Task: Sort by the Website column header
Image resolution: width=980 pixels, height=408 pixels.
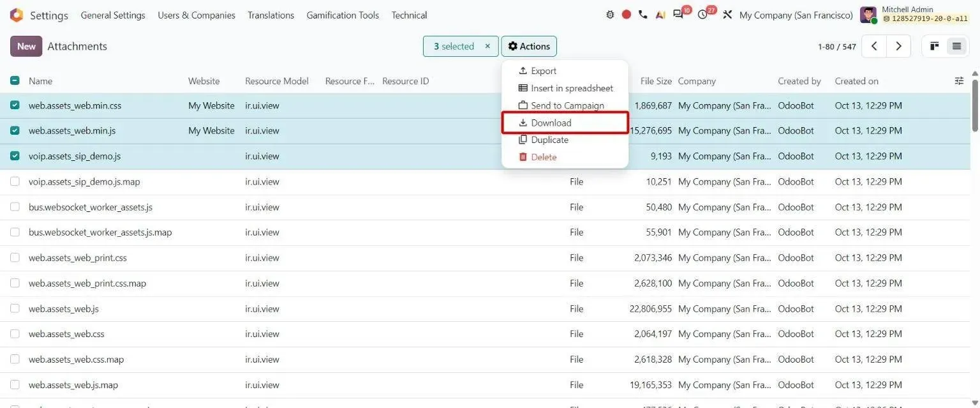Action: click(204, 81)
